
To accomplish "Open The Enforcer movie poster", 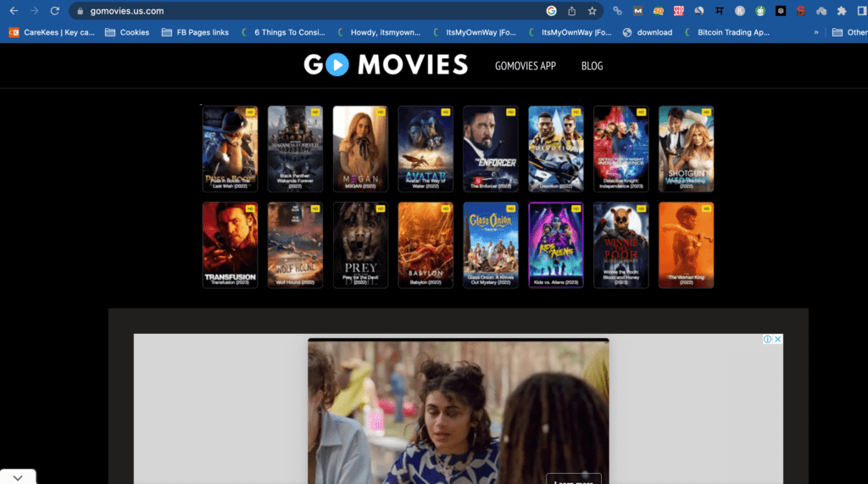I will pos(491,149).
